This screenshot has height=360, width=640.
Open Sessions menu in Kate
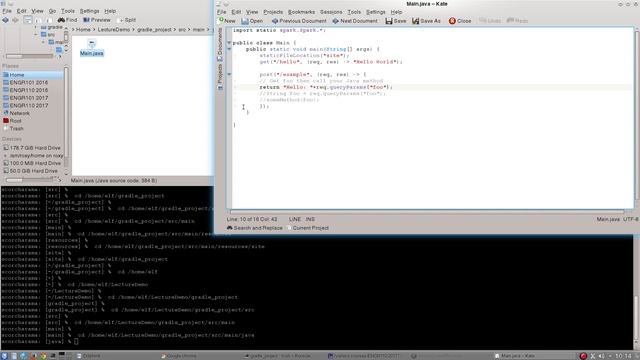tap(331, 12)
